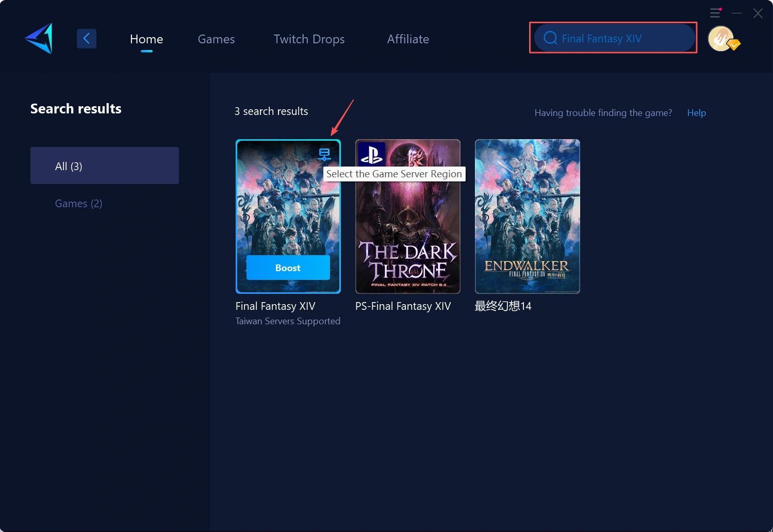Go to the Twitch Drops tab

click(x=309, y=39)
